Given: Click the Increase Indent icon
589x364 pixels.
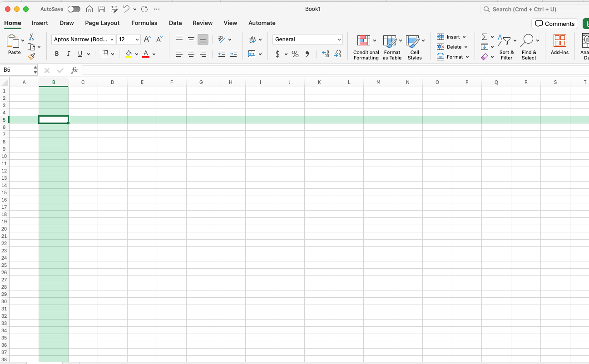Looking at the screenshot, I should pyautogui.click(x=233, y=54).
